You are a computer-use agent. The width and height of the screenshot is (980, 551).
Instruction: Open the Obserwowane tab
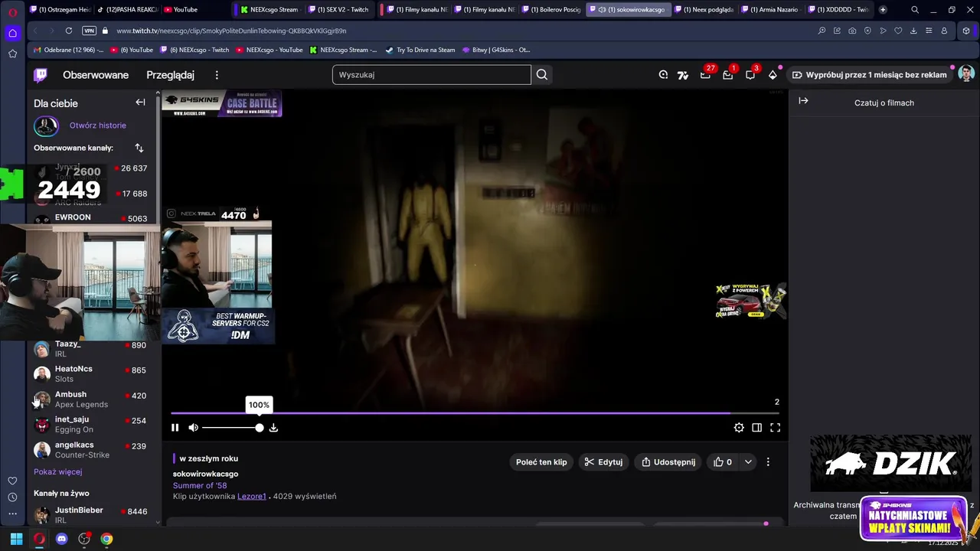coord(96,75)
